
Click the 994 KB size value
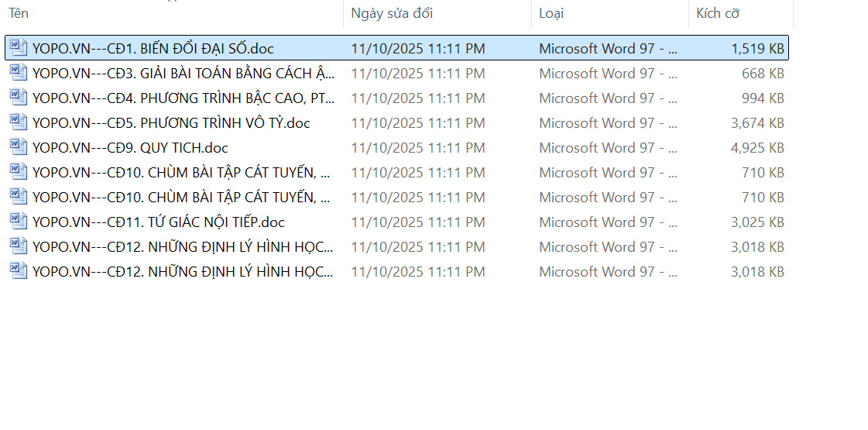click(x=763, y=98)
